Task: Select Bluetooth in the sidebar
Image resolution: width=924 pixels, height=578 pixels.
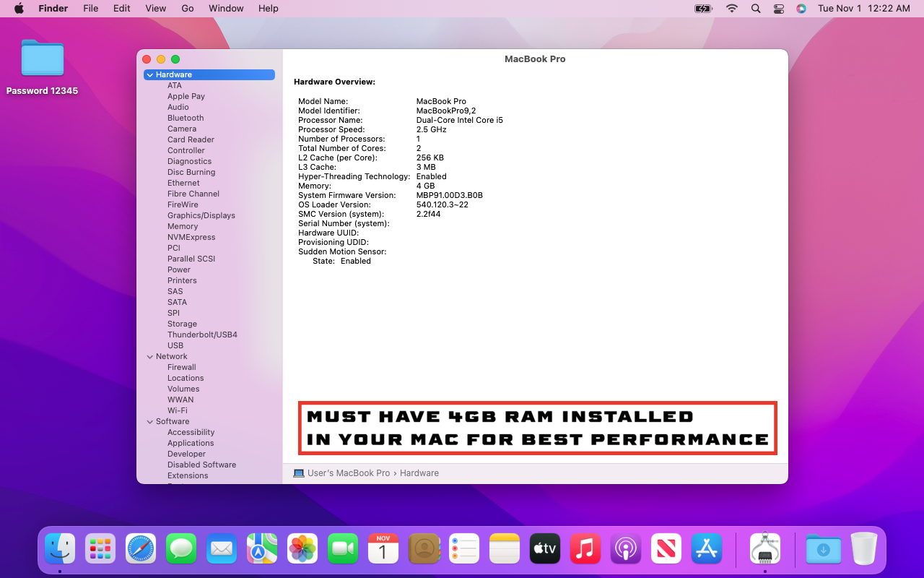Action: point(186,118)
